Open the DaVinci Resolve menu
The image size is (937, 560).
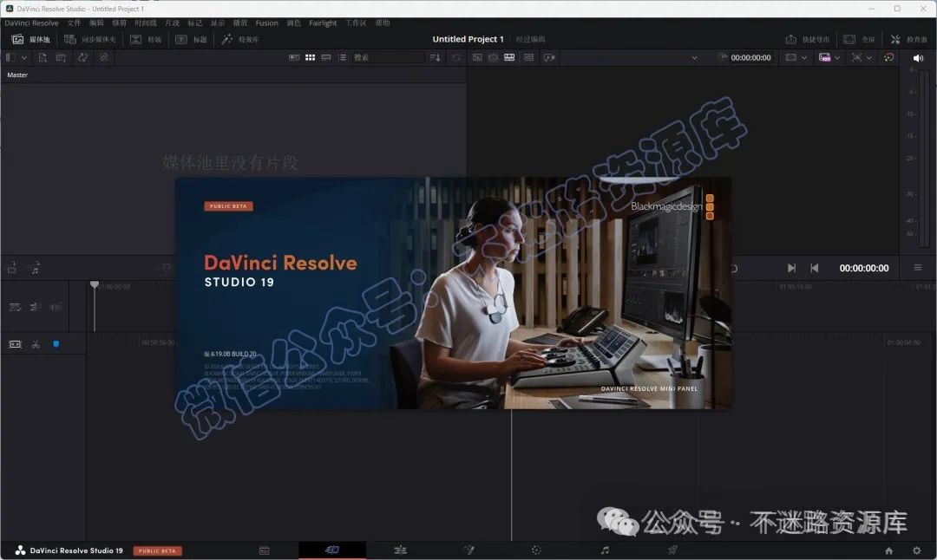[32, 23]
